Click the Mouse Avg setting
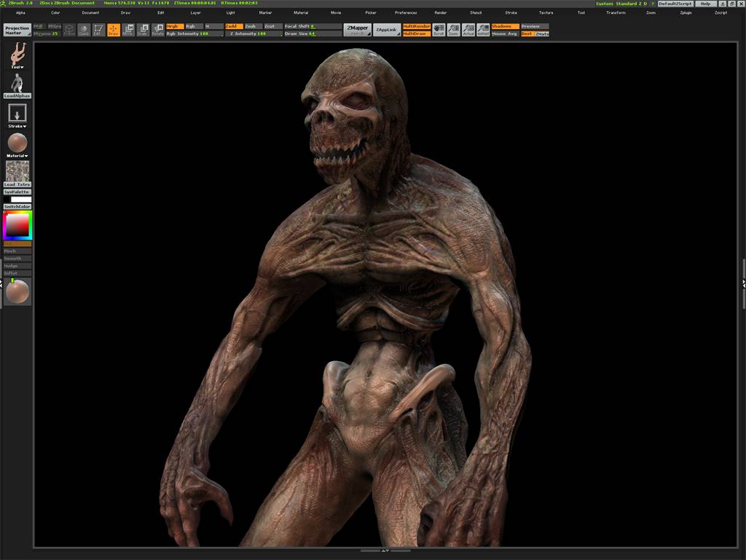Screen dimensions: 746x560 [x=506, y=33]
